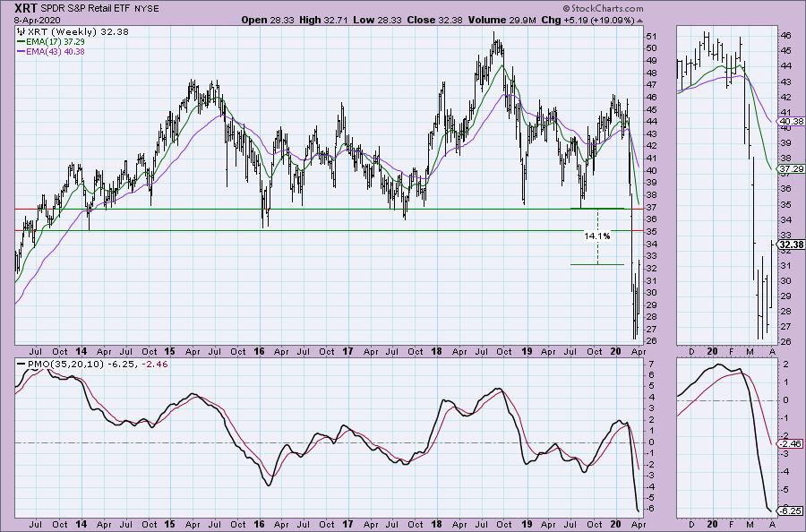The height and width of the screenshot is (532, 806).
Task: Click the black PMO legend line swatch
Action: 21,364
